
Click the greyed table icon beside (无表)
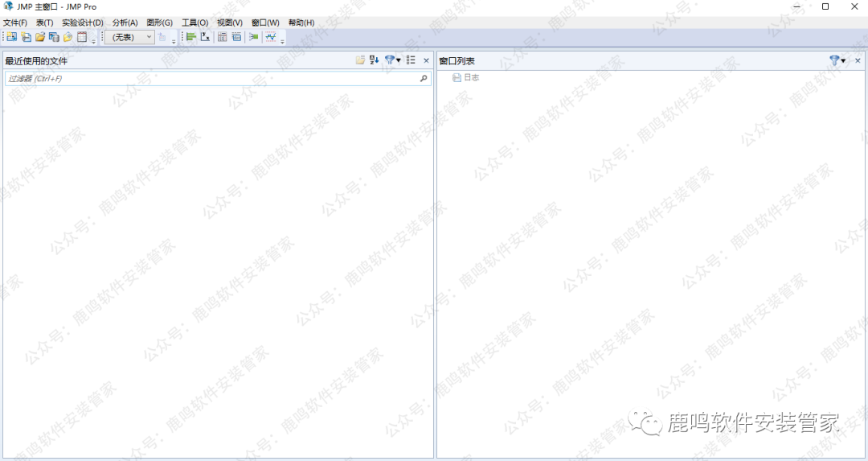[162, 37]
